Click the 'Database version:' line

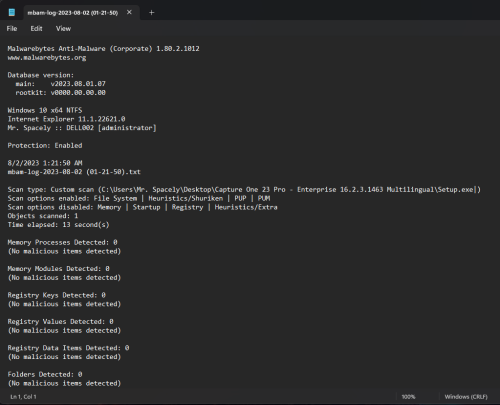pos(41,75)
